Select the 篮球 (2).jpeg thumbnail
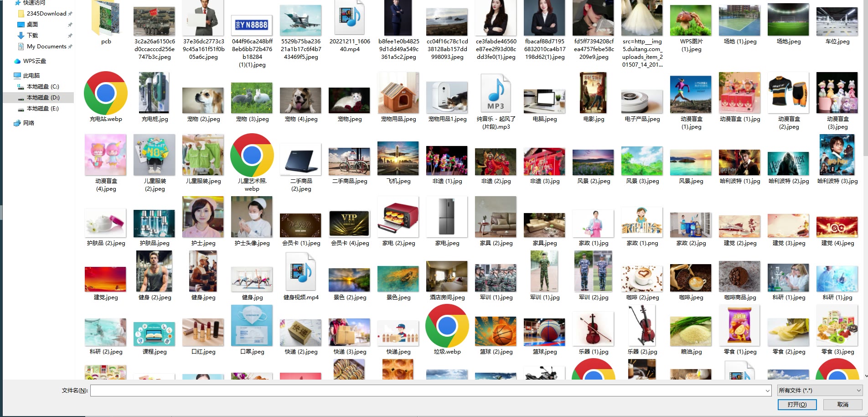 (496, 331)
